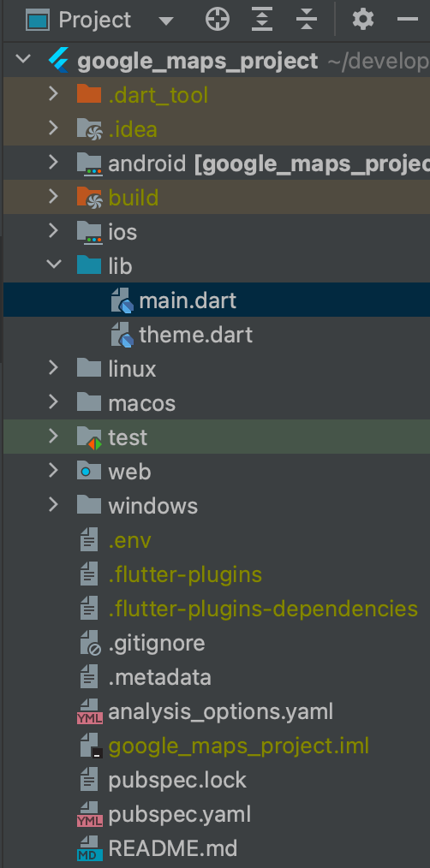Viewport: 430px width, 868px height.
Task: Select README.md file name
Action: coord(173,849)
